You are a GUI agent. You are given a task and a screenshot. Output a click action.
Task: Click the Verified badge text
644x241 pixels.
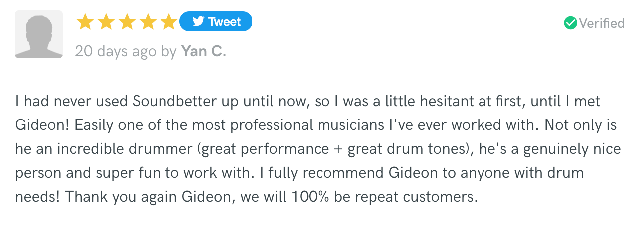pos(601,23)
